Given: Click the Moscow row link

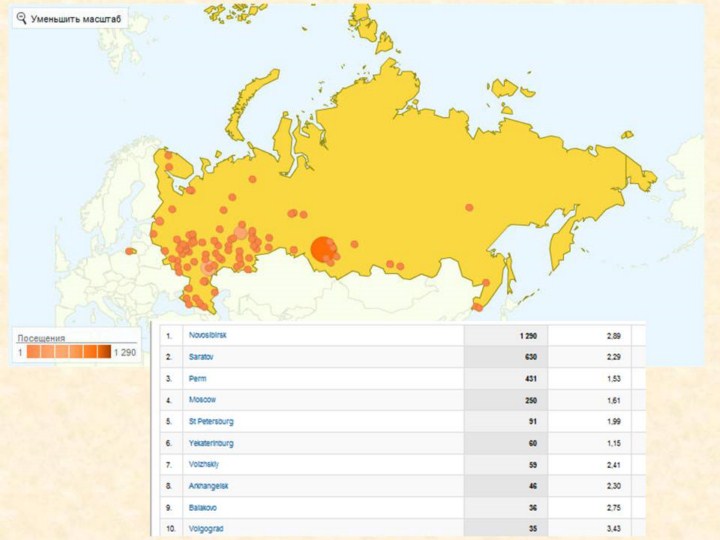Looking at the screenshot, I should (203, 400).
